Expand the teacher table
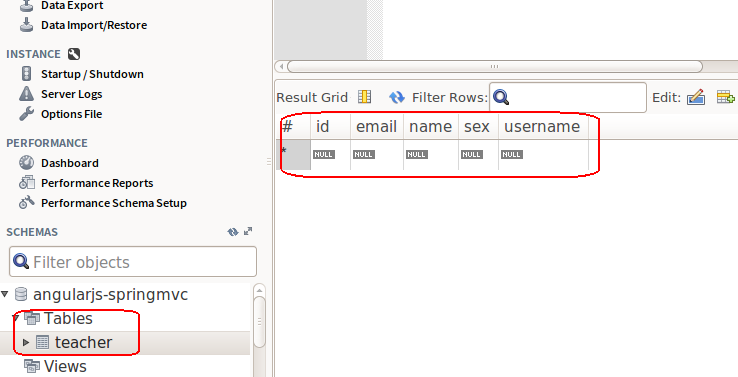 coord(26,342)
